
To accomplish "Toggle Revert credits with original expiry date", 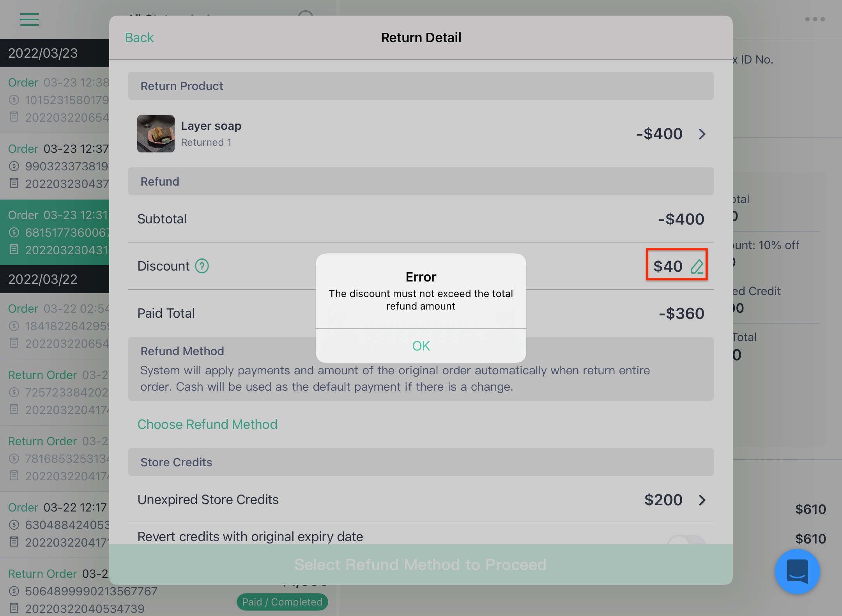I will pyautogui.click(x=686, y=540).
